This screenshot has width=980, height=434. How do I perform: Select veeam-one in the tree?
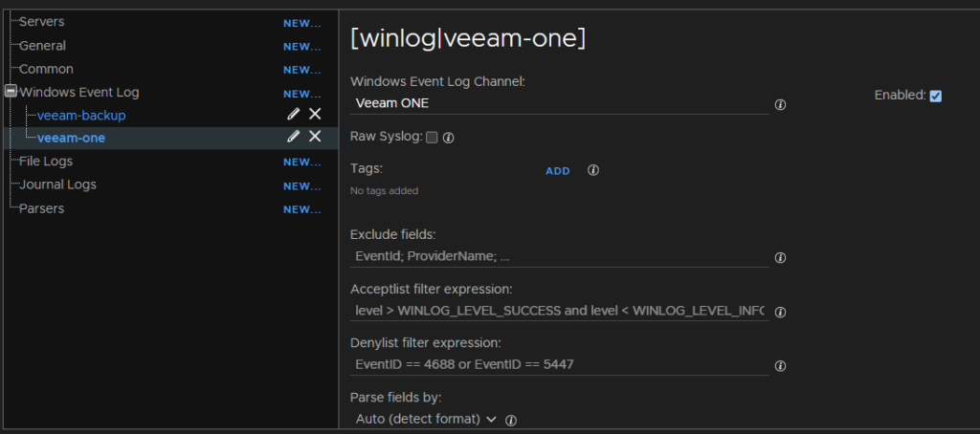pyautogui.click(x=71, y=138)
